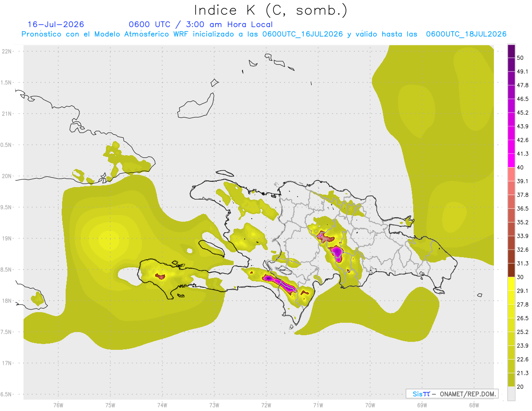Click the '70W' longitude label
The height and width of the screenshot is (411, 532).
point(370,405)
